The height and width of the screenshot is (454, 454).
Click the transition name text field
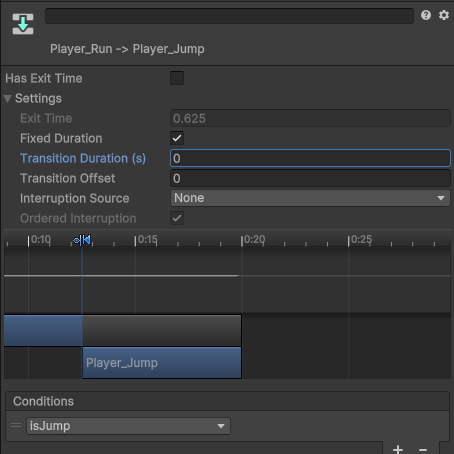tap(229, 16)
